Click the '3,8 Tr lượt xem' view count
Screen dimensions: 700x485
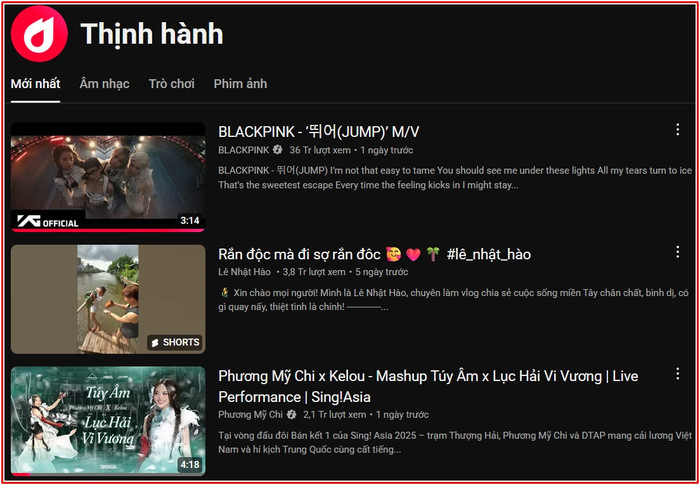314,272
